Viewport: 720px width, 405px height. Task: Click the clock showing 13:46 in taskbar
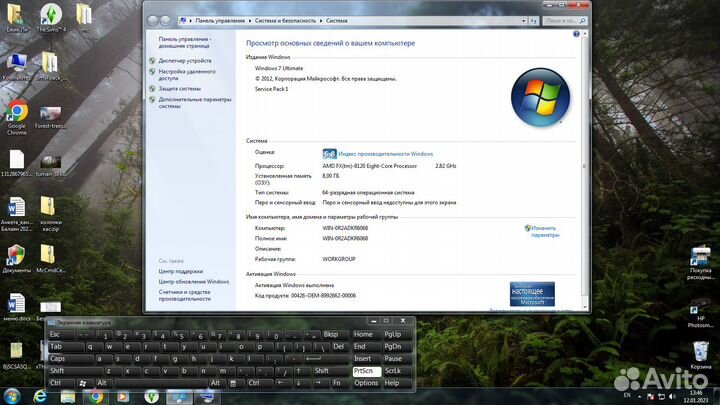(x=696, y=396)
